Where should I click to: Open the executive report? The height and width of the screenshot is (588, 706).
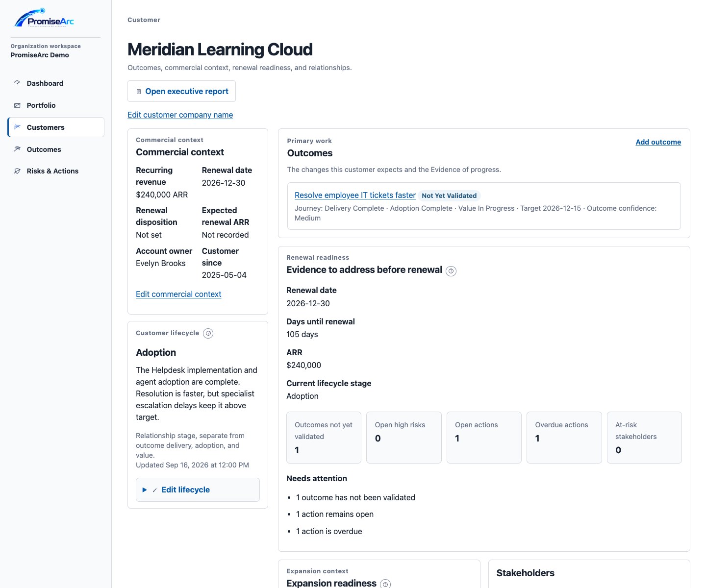click(181, 91)
